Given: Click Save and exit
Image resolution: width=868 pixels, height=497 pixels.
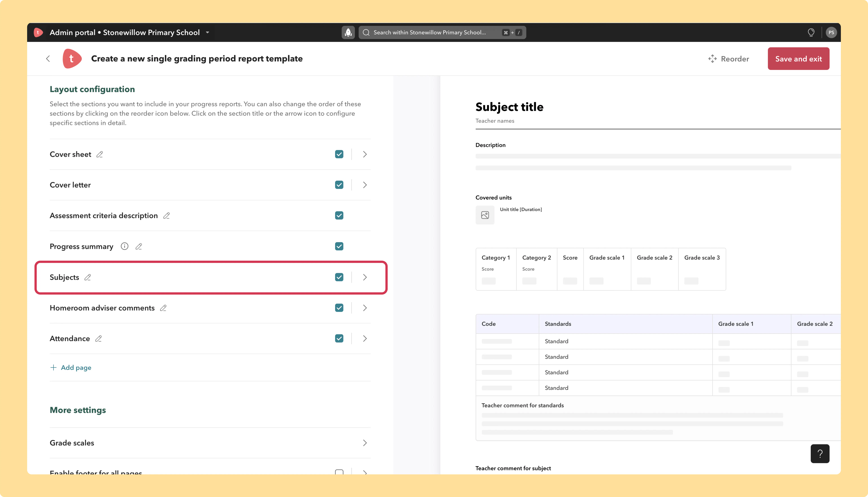Looking at the screenshot, I should pos(798,59).
